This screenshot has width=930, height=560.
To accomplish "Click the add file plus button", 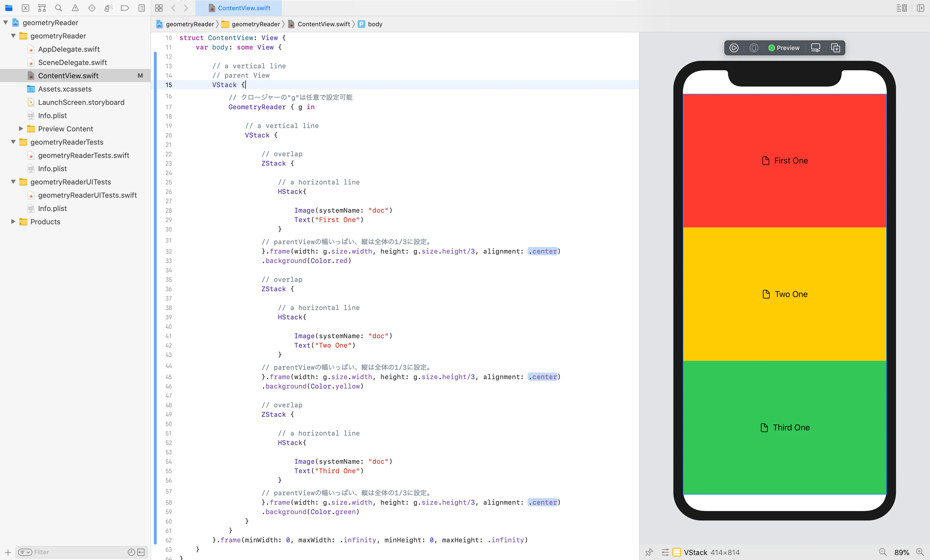I will pyautogui.click(x=7, y=552).
